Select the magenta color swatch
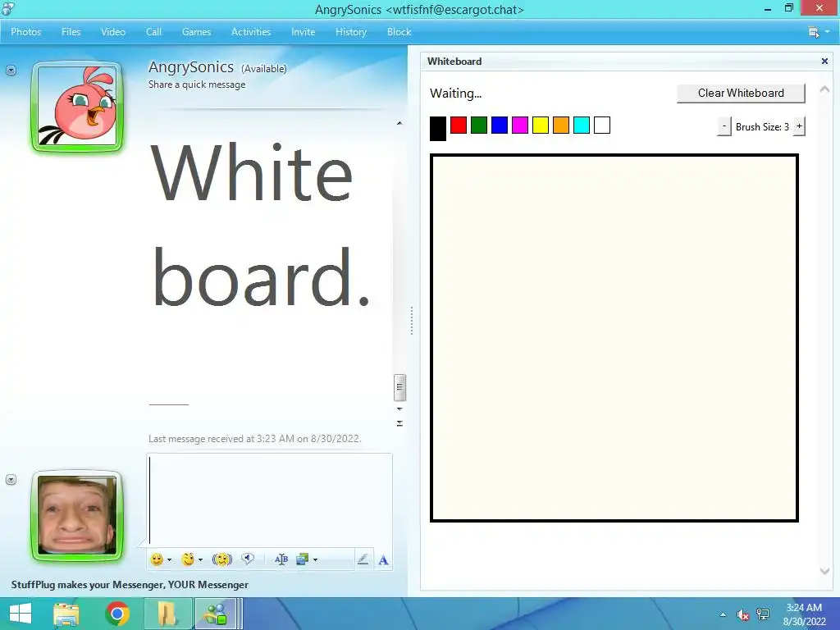 (x=519, y=126)
